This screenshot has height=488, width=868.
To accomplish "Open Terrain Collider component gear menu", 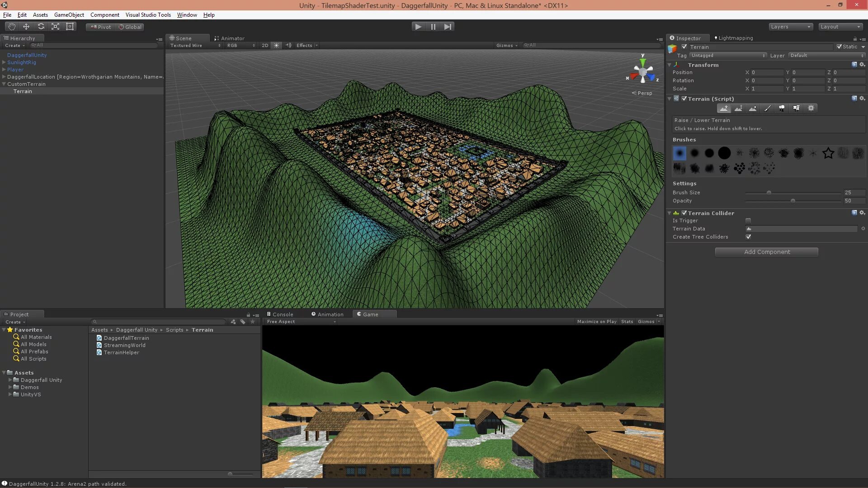I will (862, 213).
